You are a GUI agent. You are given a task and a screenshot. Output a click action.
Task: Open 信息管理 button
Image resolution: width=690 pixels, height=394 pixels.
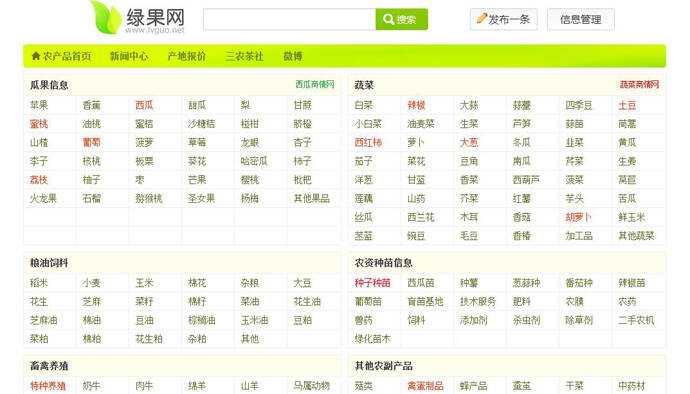coord(581,19)
